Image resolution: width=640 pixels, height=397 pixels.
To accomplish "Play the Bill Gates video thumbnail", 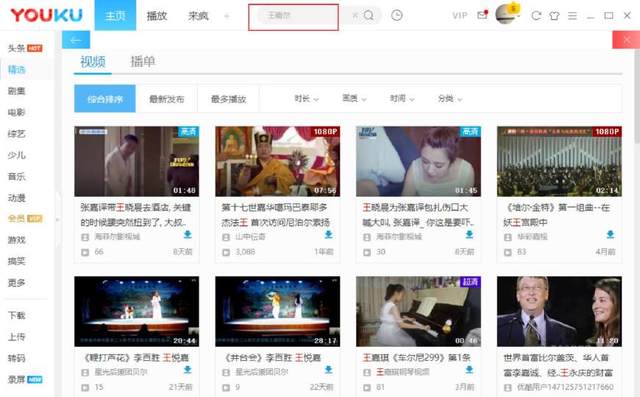I will [x=559, y=311].
